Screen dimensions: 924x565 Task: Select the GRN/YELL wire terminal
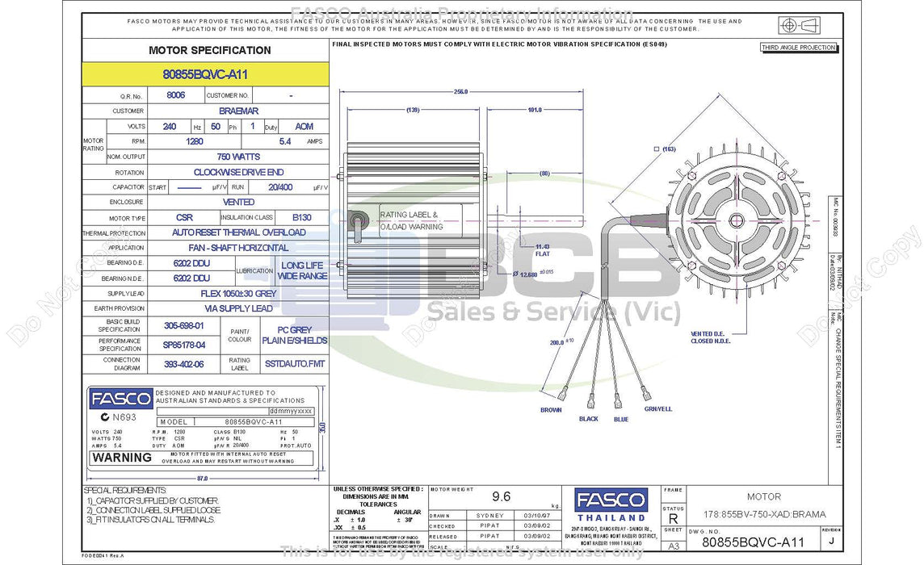point(646,394)
